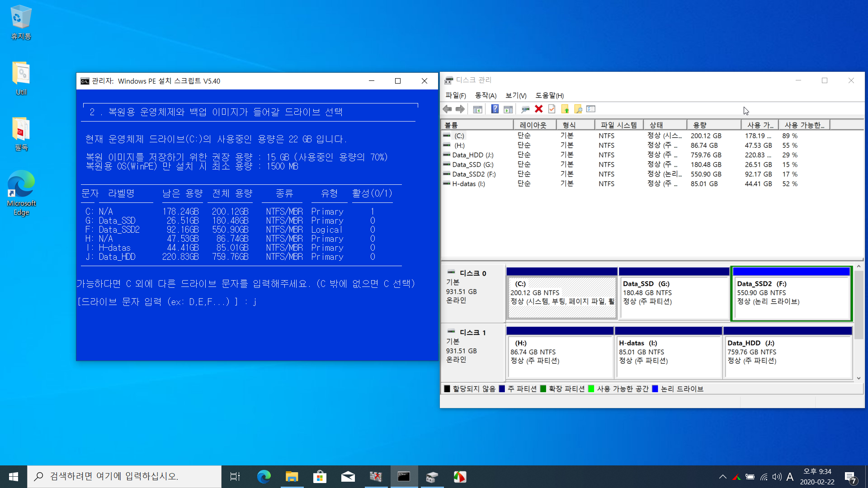The height and width of the screenshot is (488, 868).
Task: Open the 휴지통 recycle bin desktop icon
Action: pyautogui.click(x=21, y=22)
